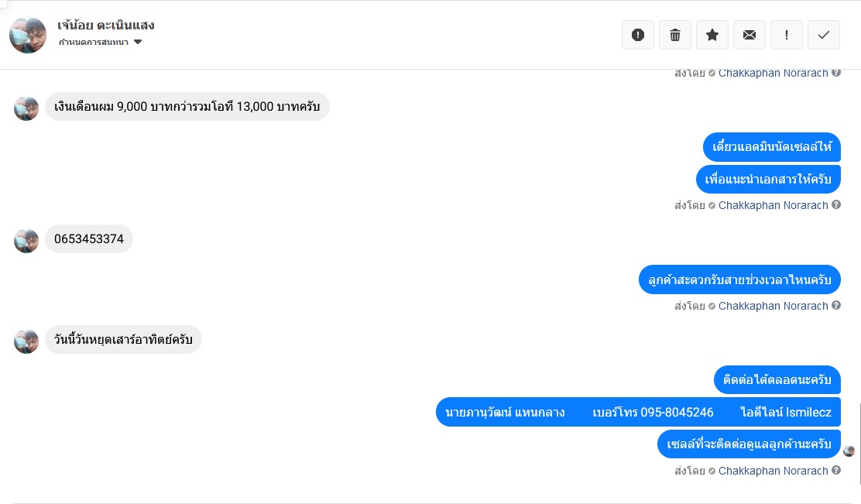Click help icon below เพื่อแนะนำเอกสารให้ครับ message

coord(836,205)
